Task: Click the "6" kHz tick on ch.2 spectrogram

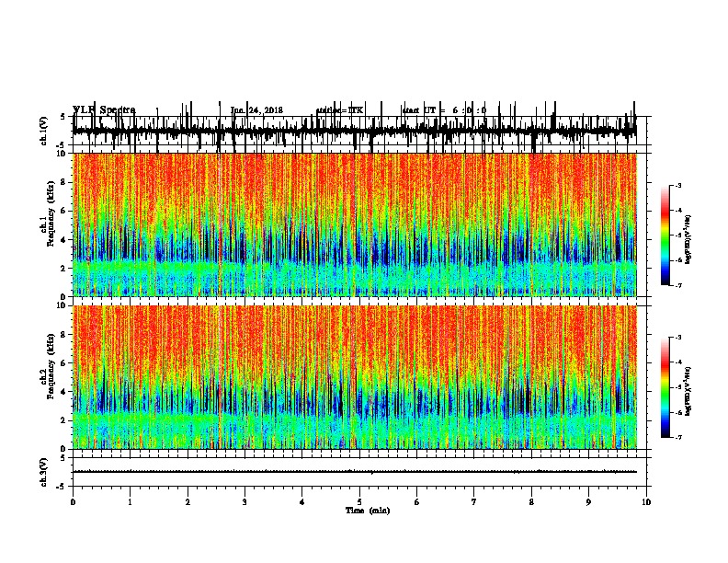Action: pos(64,362)
